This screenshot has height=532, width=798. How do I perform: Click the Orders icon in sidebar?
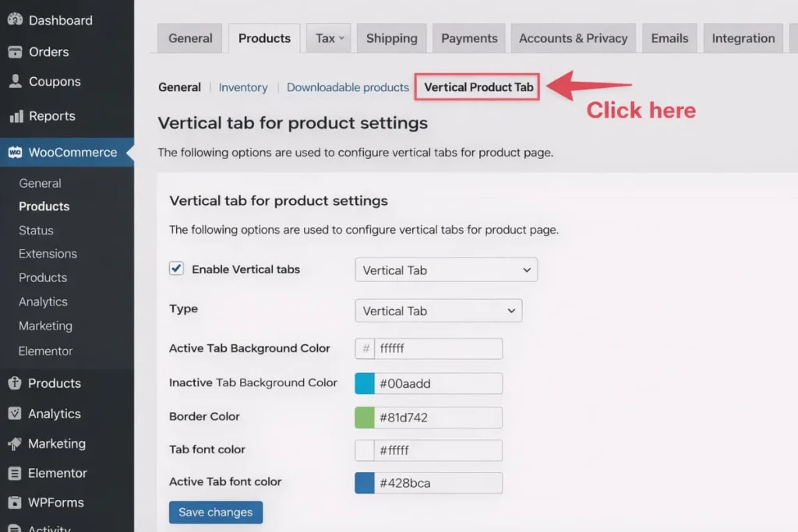[15, 52]
